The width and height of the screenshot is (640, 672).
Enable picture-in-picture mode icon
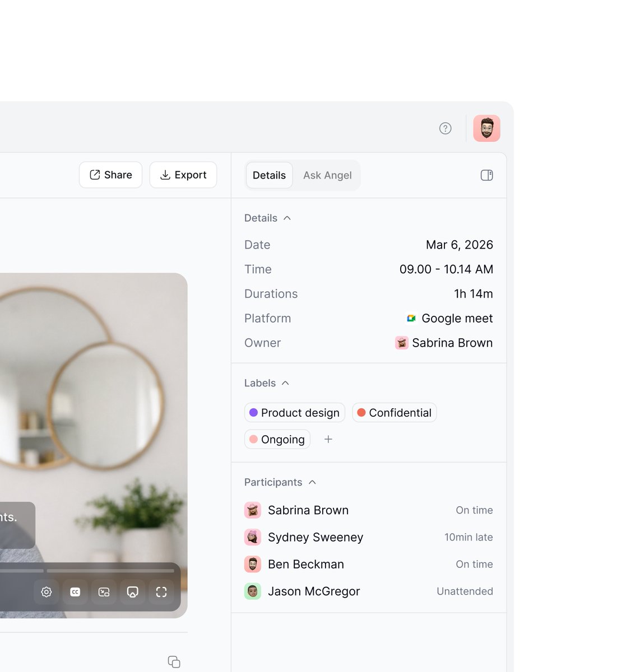click(104, 592)
